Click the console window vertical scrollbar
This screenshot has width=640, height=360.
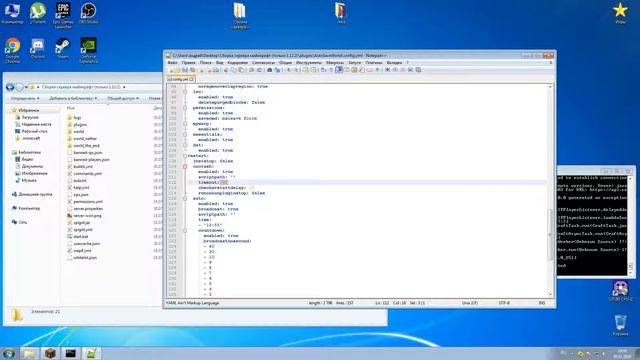(631, 224)
